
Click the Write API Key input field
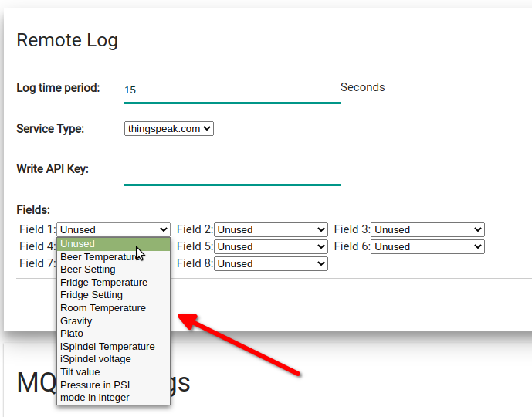pos(232,172)
